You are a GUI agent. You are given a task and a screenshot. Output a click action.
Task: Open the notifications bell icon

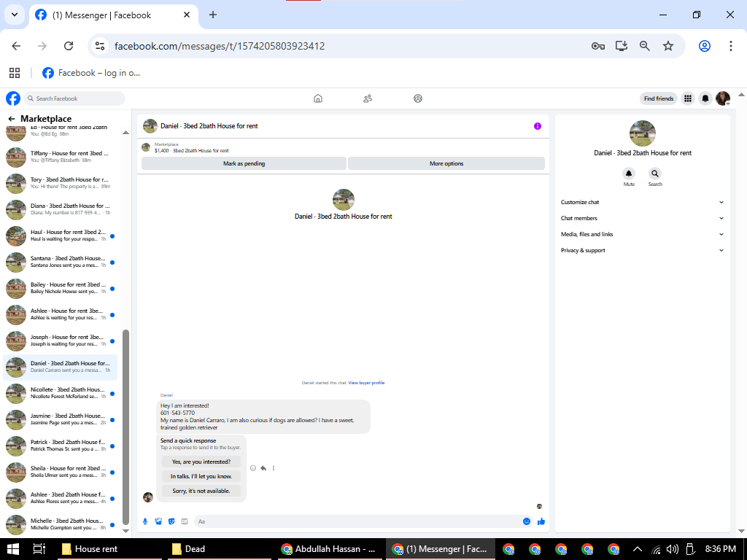[x=705, y=98]
